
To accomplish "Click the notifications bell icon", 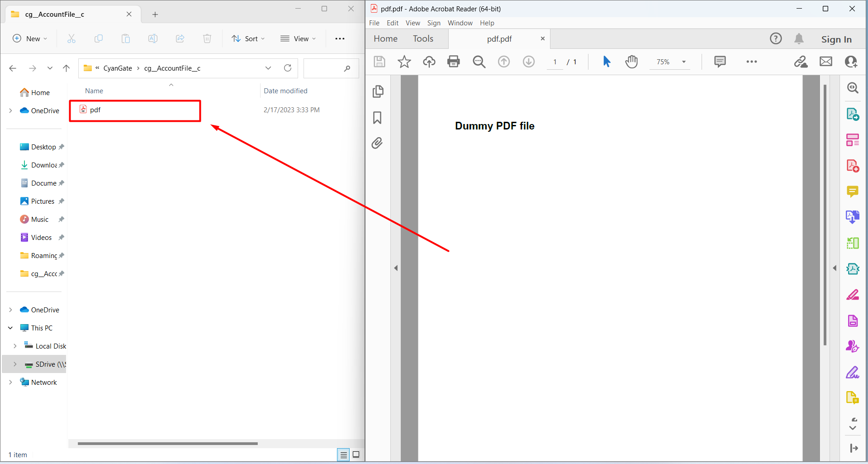I will pyautogui.click(x=799, y=39).
